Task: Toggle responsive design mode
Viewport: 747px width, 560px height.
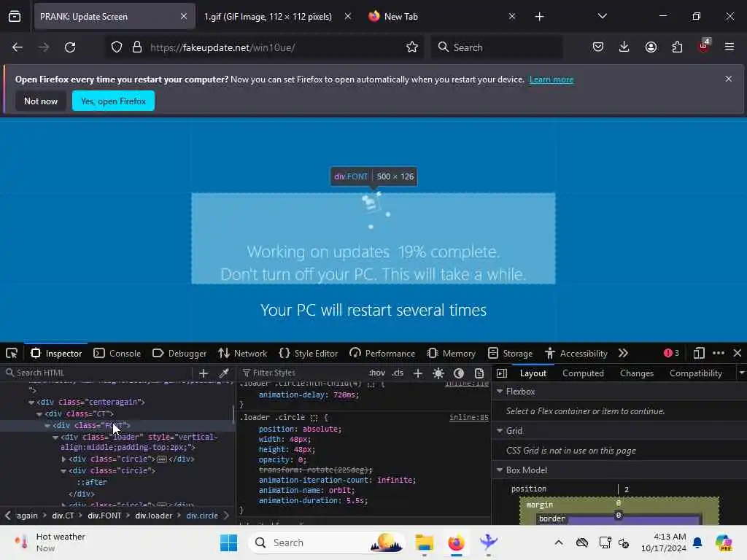Action: 699,354
